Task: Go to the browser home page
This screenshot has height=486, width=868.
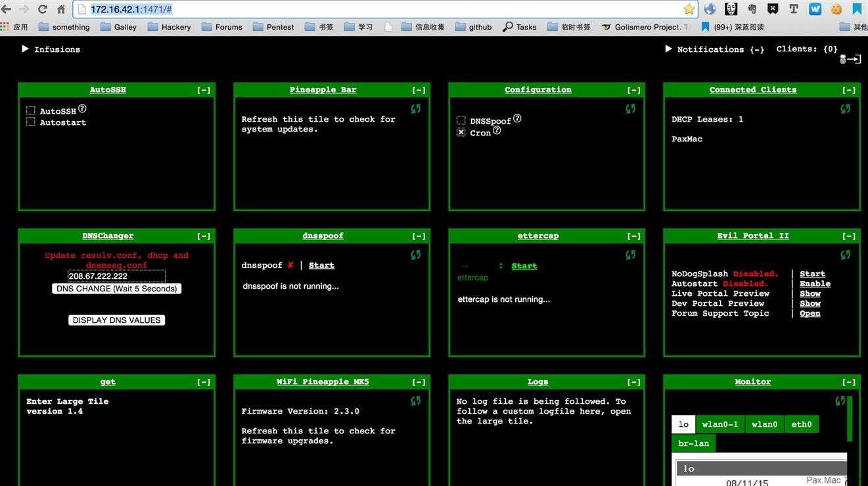Action: (61, 9)
